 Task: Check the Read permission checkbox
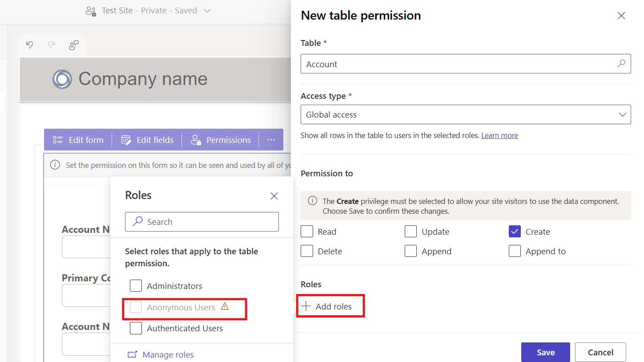(x=307, y=232)
